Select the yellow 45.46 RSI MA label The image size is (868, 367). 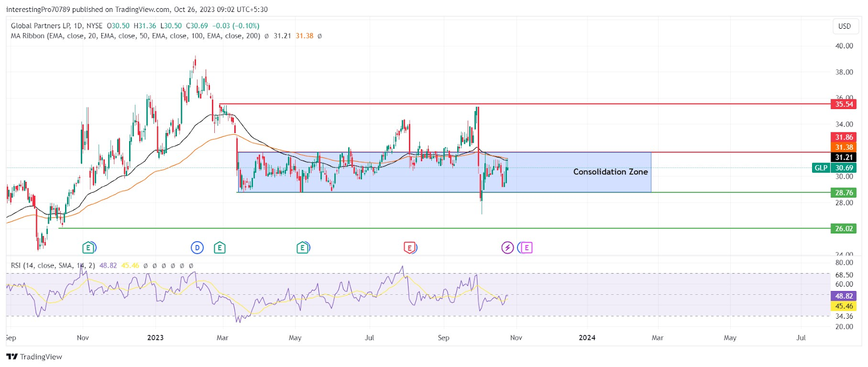[x=844, y=306]
